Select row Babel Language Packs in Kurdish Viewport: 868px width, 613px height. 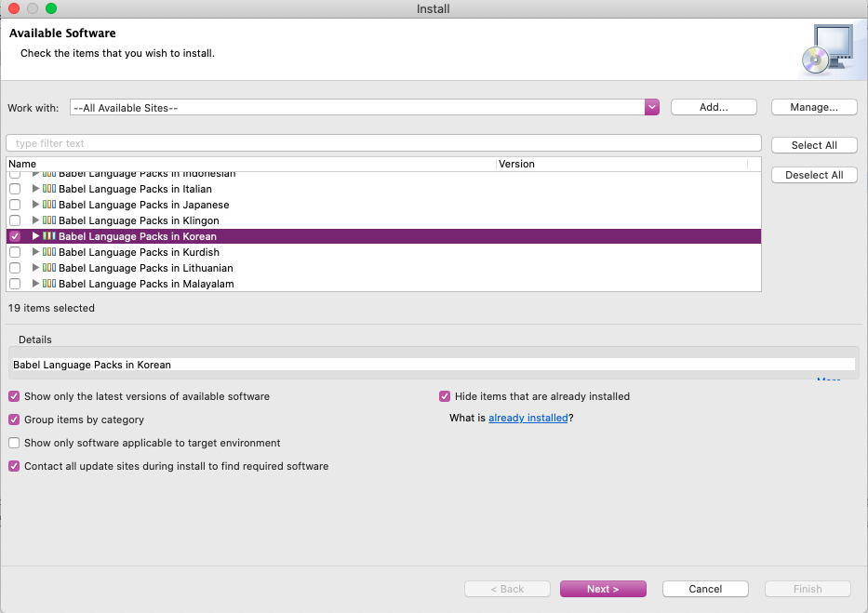(x=383, y=252)
